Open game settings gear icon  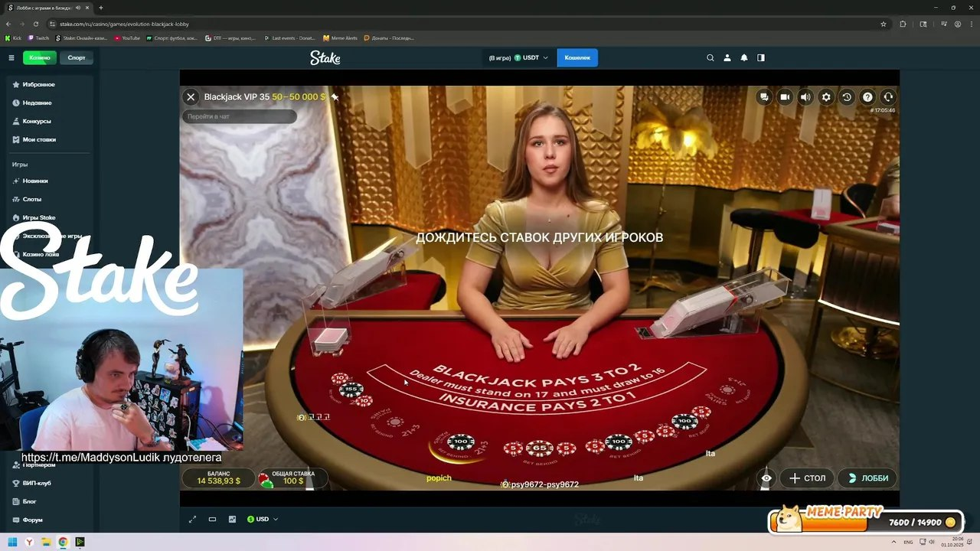[826, 97]
